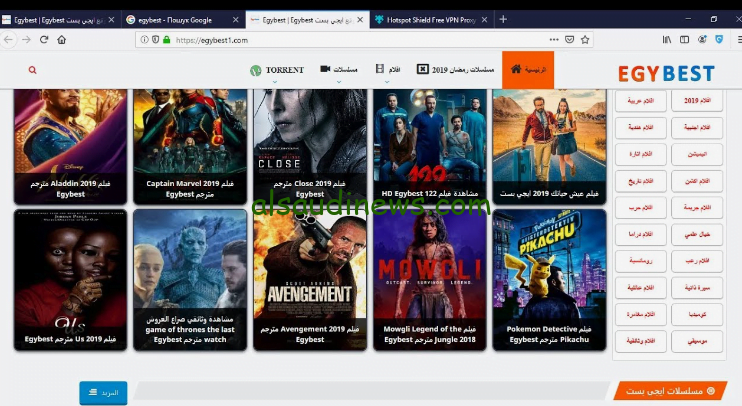
Task: Open Captain Marvel 2019 movie poster
Action: 190,146
